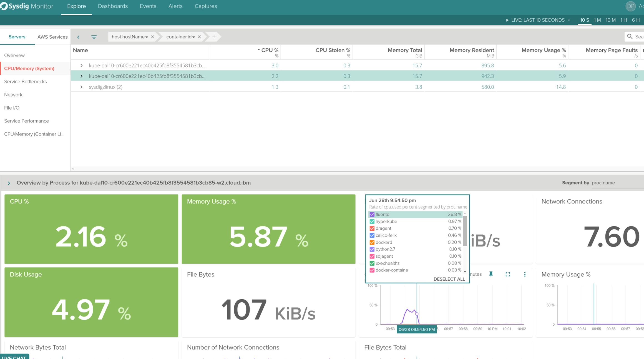Viewport: 644px width, 359px height.
Task: Set time range to 10 S
Action: click(x=584, y=20)
